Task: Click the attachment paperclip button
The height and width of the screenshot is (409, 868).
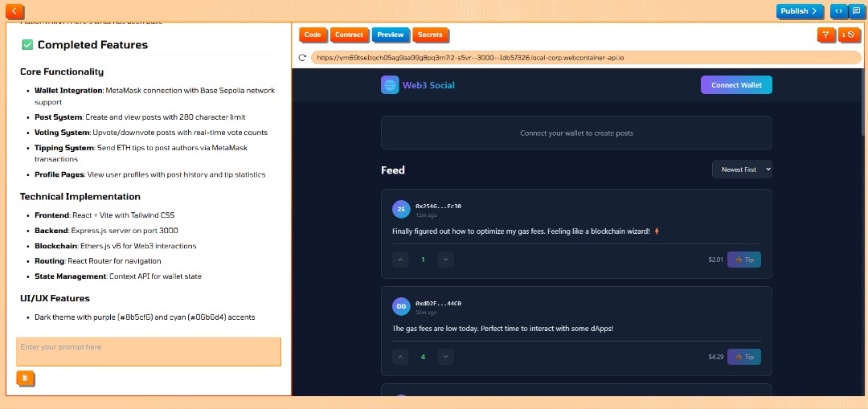Action: pyautogui.click(x=25, y=378)
